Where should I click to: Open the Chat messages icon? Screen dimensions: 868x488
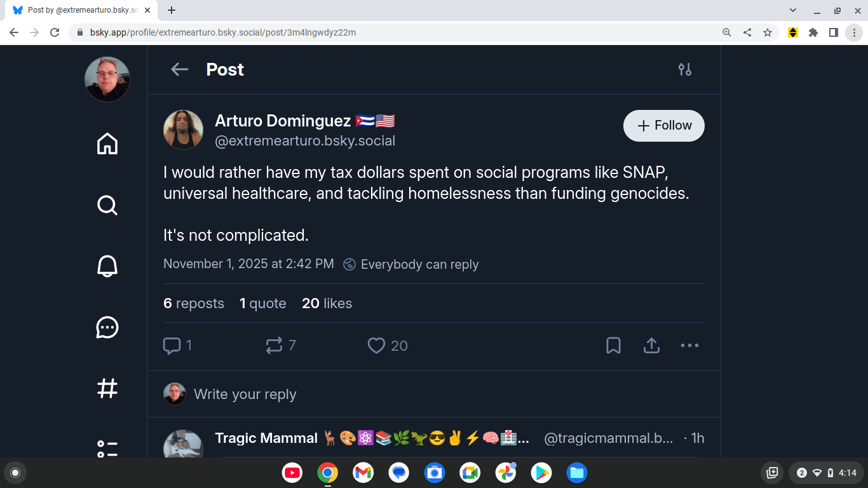(x=107, y=327)
